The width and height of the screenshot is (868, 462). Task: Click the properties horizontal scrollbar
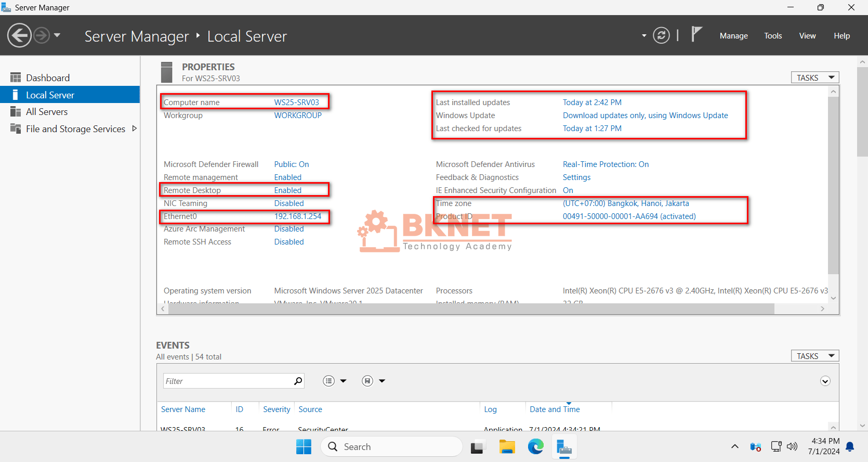471,309
